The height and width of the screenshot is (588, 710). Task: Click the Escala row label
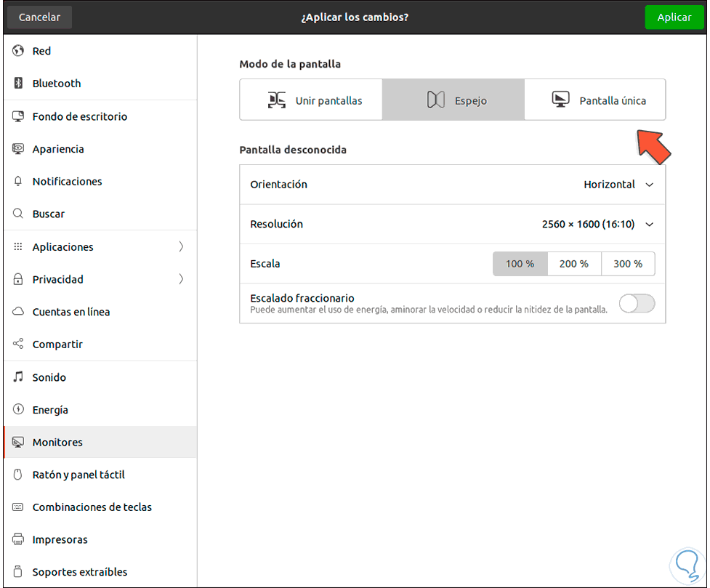[x=265, y=264]
